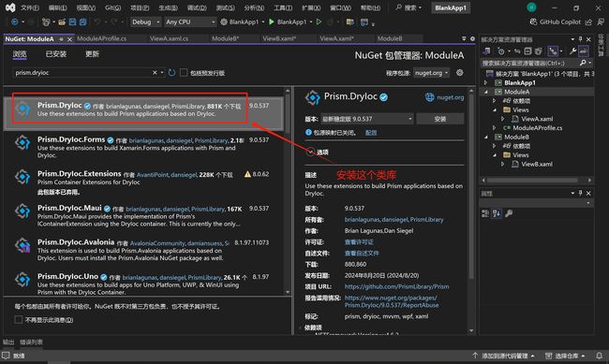Open the Git menu

(x=112, y=7)
